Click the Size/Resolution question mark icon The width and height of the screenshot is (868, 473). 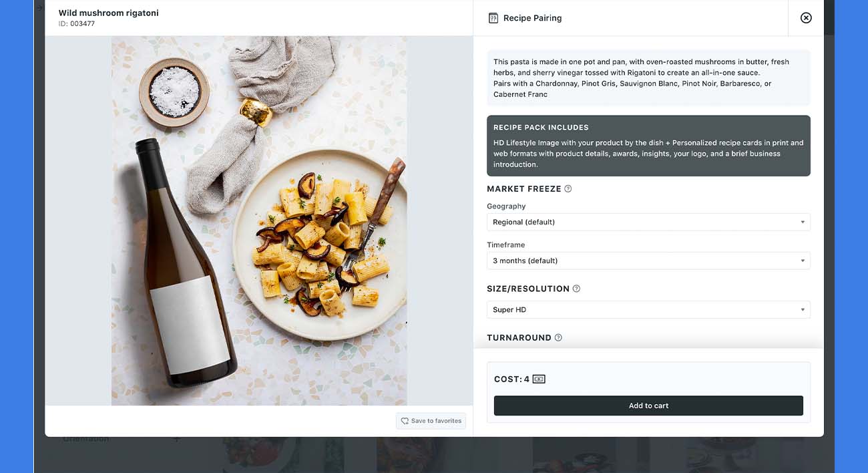[577, 288]
